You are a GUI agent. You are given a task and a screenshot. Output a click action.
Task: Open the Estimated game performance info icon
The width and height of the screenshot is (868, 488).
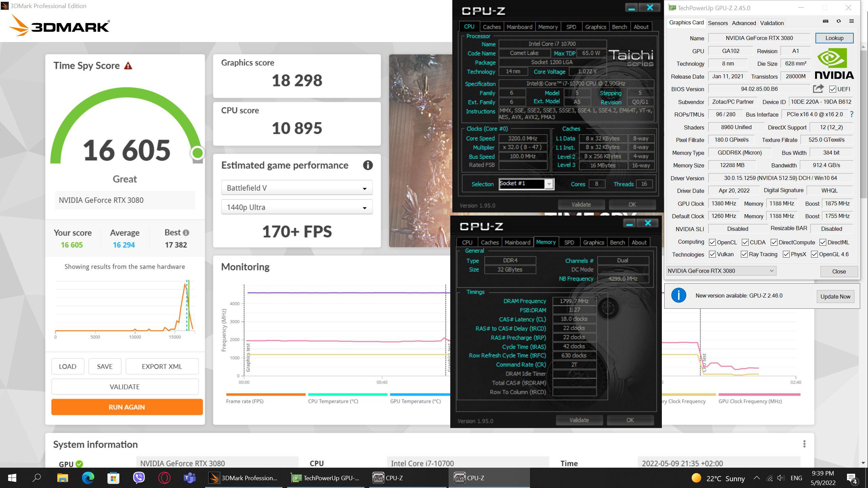pos(368,165)
